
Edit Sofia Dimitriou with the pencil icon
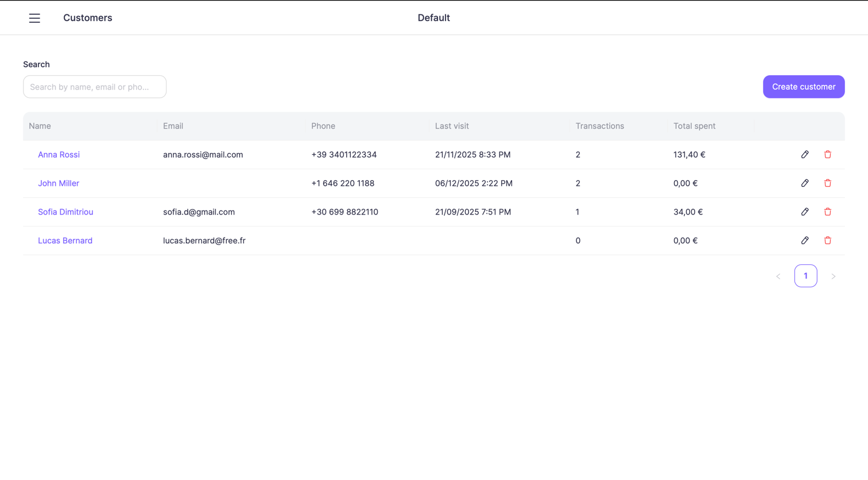tap(805, 212)
